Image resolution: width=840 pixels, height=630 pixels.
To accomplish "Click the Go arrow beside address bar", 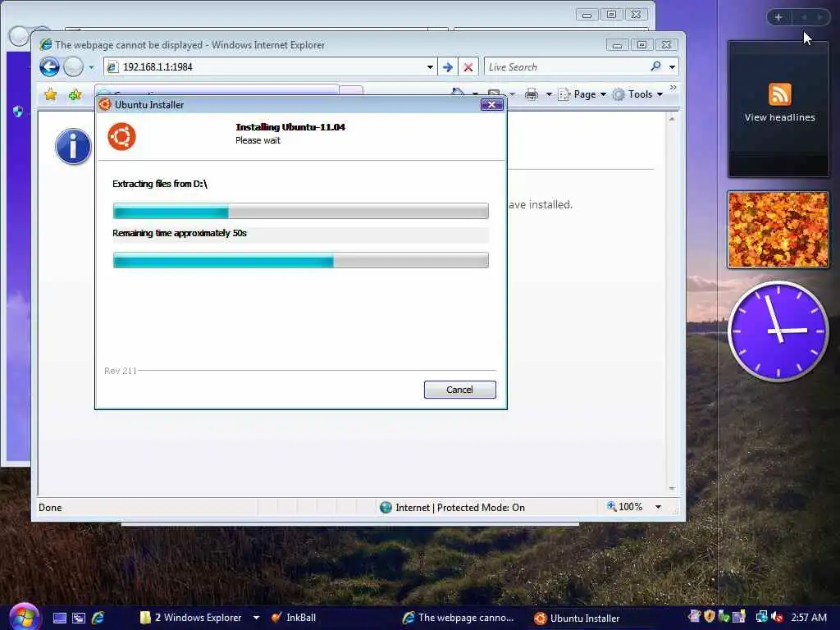I will (448, 67).
